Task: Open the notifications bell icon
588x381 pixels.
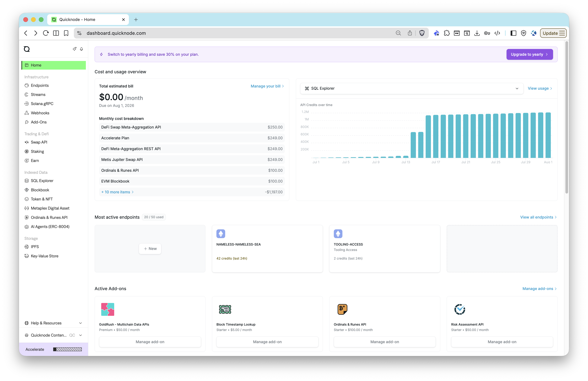Action: click(x=81, y=49)
